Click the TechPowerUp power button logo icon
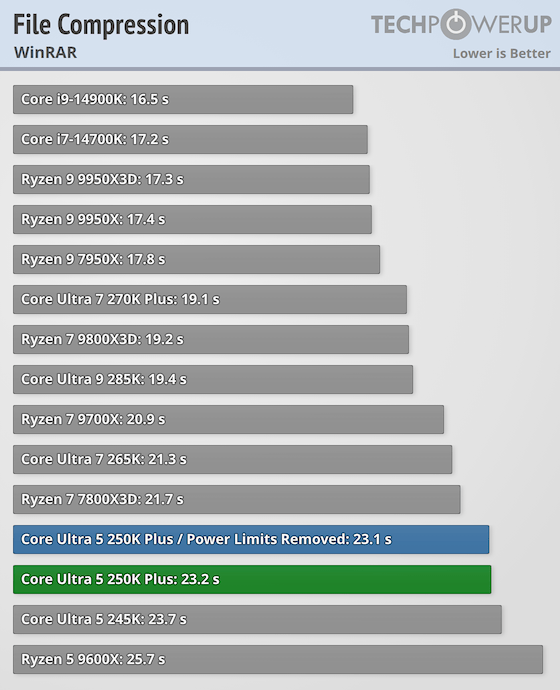Viewport: 560px width, 690px height. tap(456, 24)
